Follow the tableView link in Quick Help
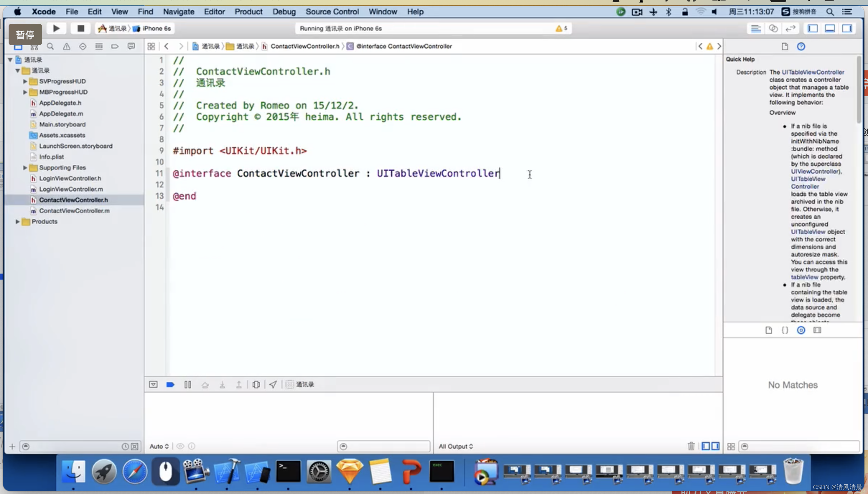 pyautogui.click(x=804, y=277)
